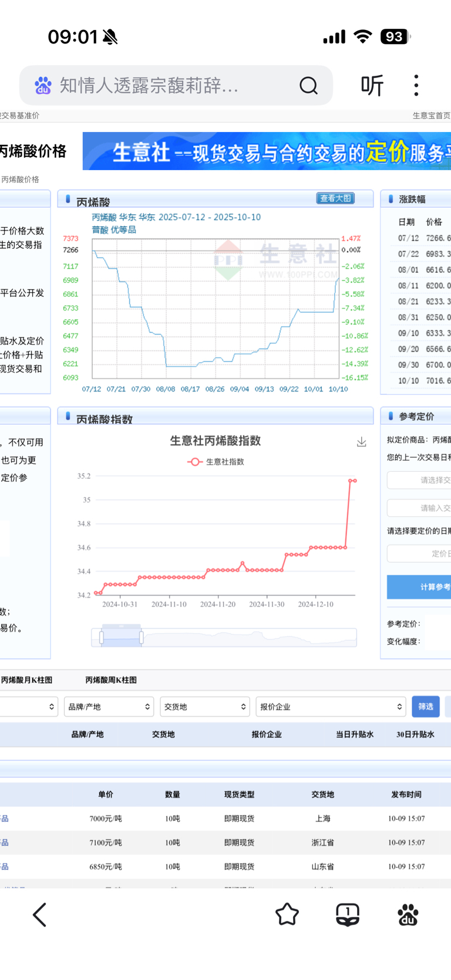Image resolution: width=451 pixels, height=980 pixels.
Task: Click the 浙江省 delivery location cell
Action: point(323,843)
